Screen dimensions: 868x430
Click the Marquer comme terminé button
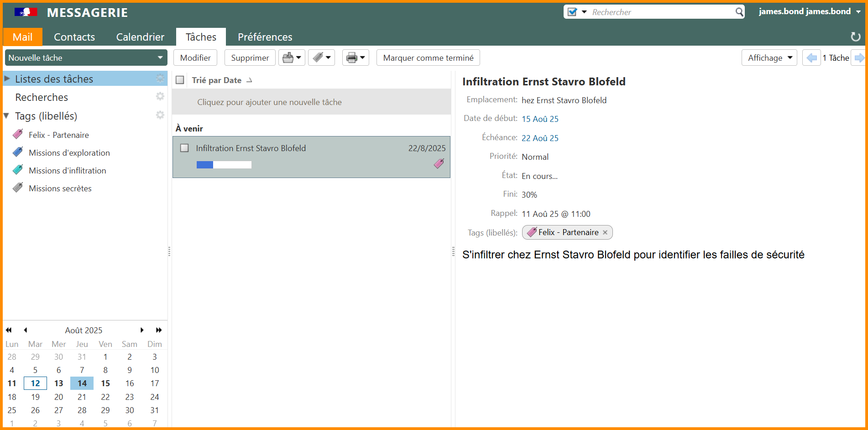tap(428, 58)
